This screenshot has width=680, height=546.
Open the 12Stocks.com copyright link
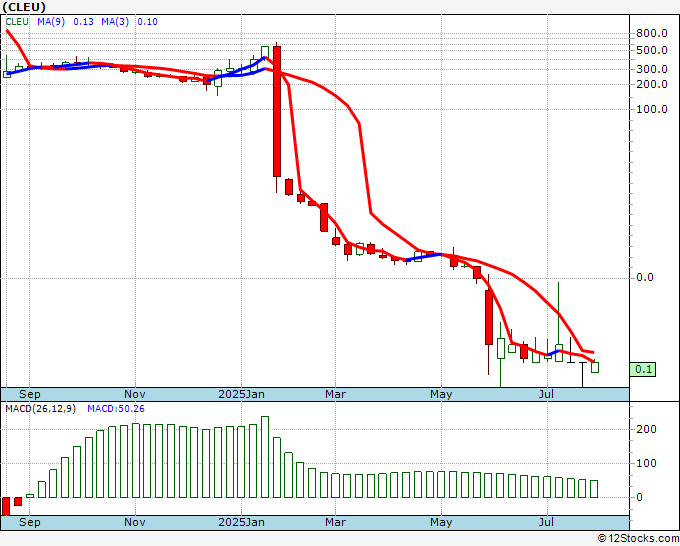638,538
